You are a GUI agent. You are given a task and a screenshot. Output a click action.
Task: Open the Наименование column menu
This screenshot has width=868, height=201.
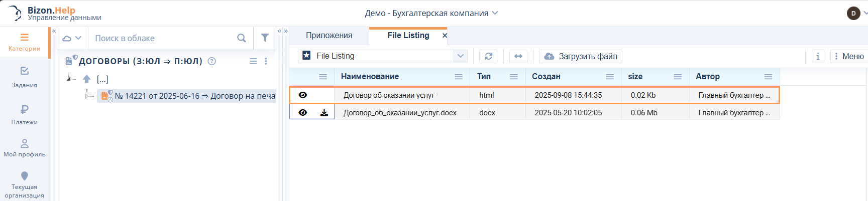click(458, 77)
